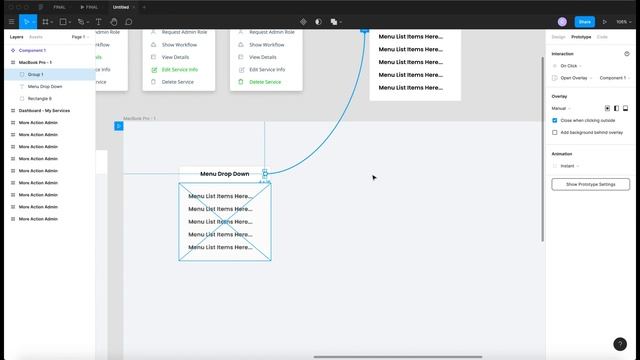
Task: Open the Component 1 destination dropdown
Action: pos(614,78)
